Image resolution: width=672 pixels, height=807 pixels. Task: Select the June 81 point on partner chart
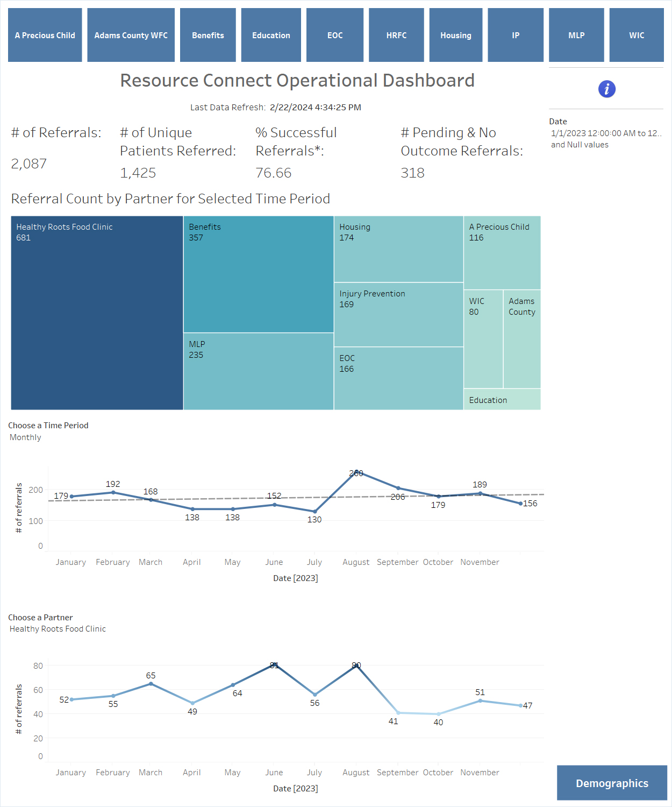pos(274,664)
